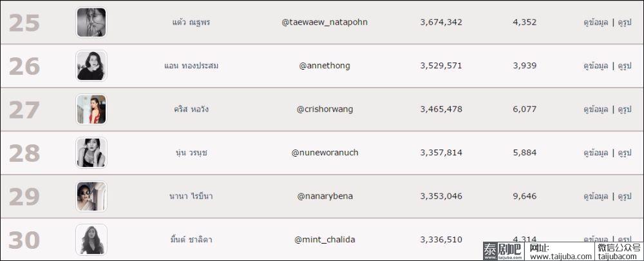Click ดูรูป in the annethong row
Image resolution: width=644 pixels, height=261 pixels.
coord(624,66)
